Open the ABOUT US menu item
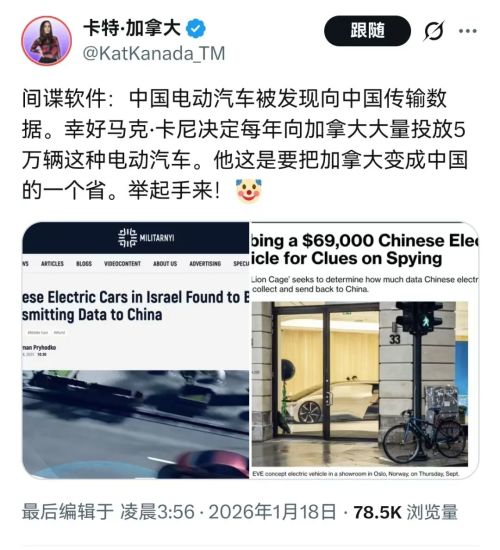Screen dimensions: 500x550 (x=165, y=263)
